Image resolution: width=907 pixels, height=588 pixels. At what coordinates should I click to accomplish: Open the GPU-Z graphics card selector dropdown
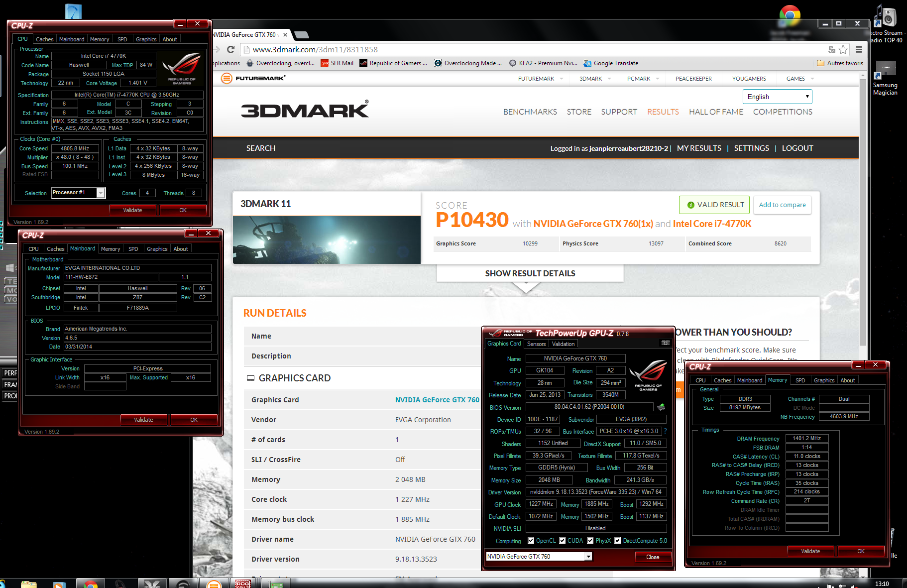(539, 556)
